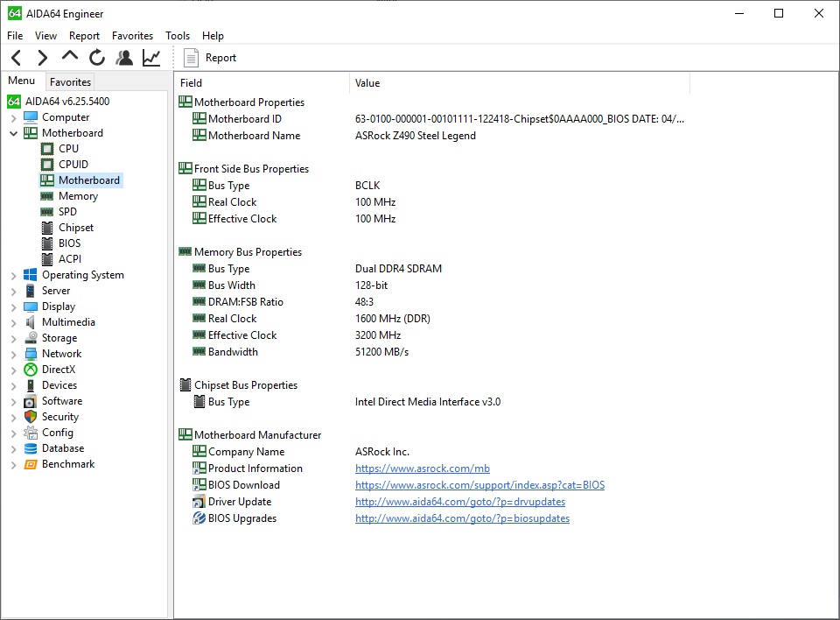Click the Server tower icon

pyautogui.click(x=31, y=291)
